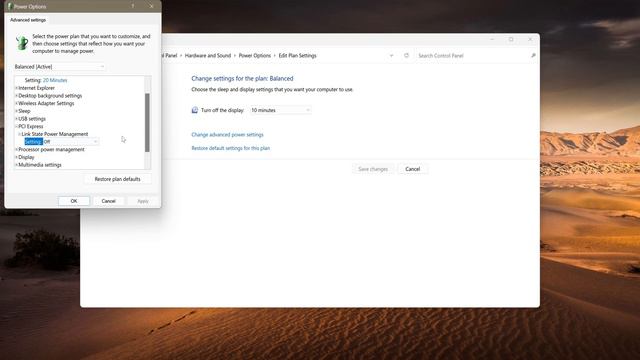Click the Apply button in Power Options
Screen dimensions: 640x360
point(143,201)
